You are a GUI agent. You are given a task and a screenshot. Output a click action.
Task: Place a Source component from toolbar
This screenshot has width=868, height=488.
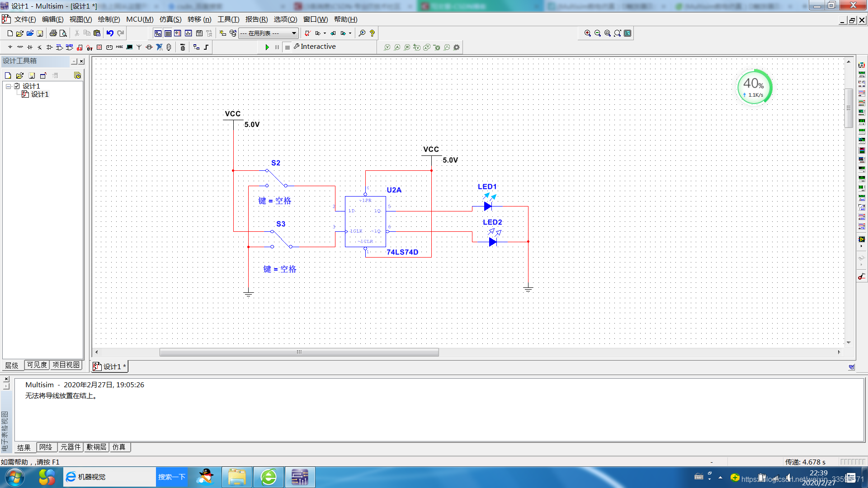point(10,47)
